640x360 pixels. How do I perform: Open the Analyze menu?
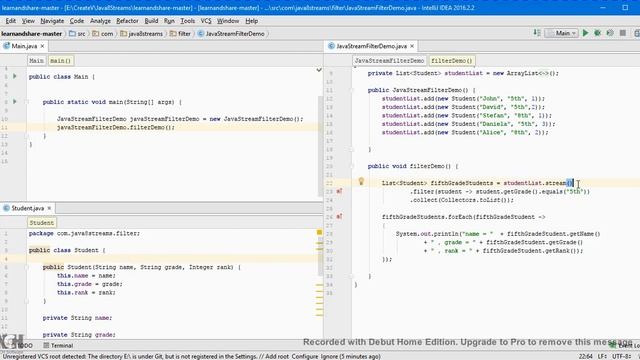point(100,21)
